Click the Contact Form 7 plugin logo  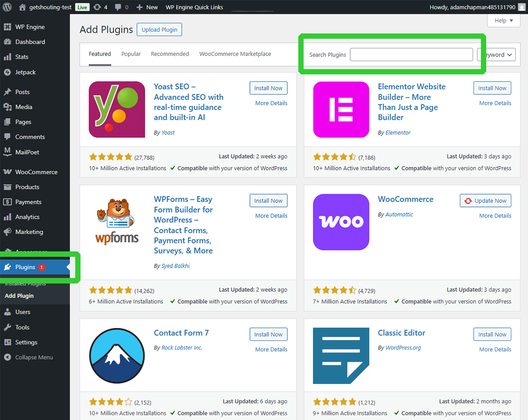coord(117,355)
